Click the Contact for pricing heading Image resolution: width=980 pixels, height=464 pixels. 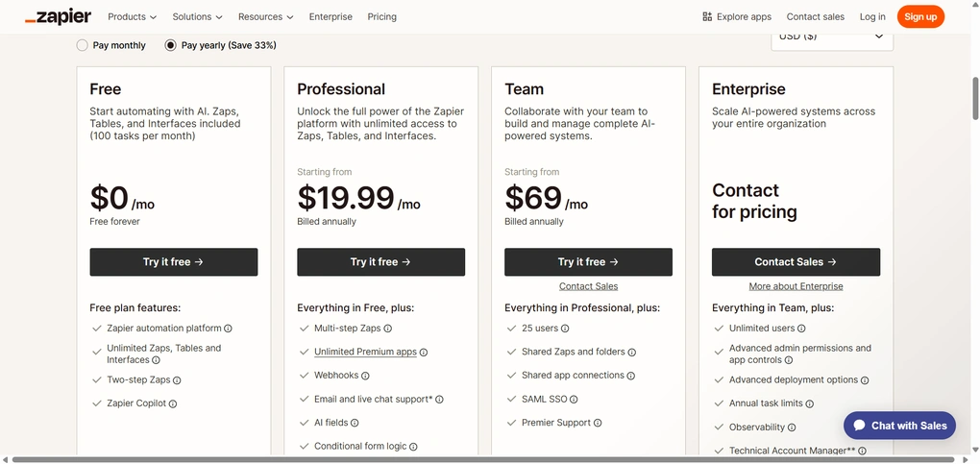[754, 201]
